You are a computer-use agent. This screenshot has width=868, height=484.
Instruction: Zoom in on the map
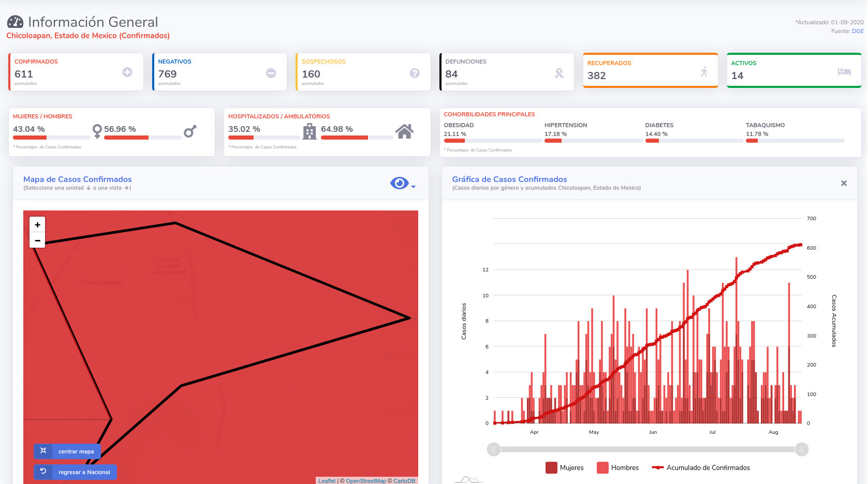[37, 224]
